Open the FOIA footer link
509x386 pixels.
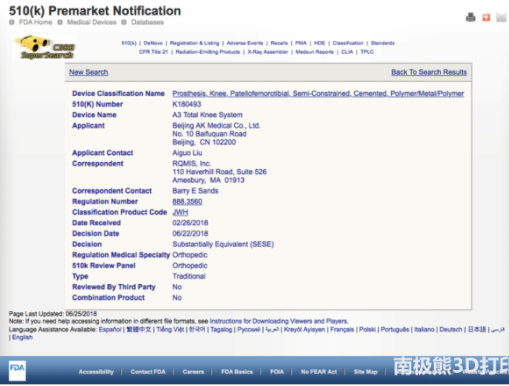[x=277, y=372]
